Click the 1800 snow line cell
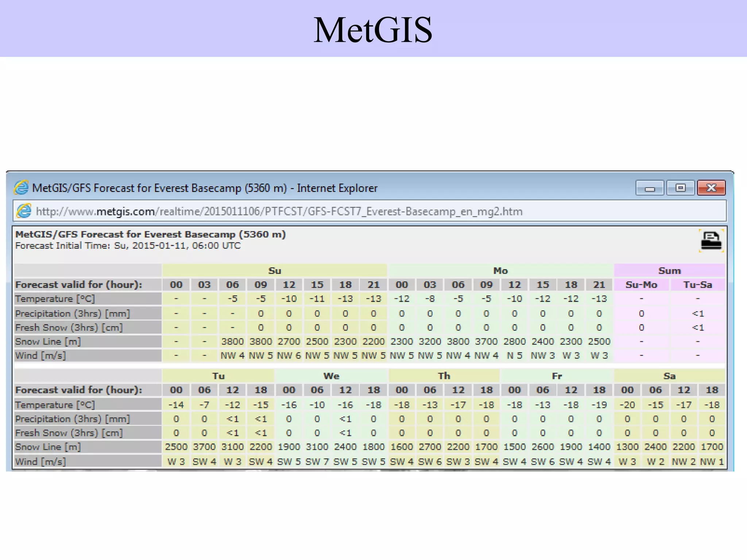The height and width of the screenshot is (560, 747). click(373, 447)
